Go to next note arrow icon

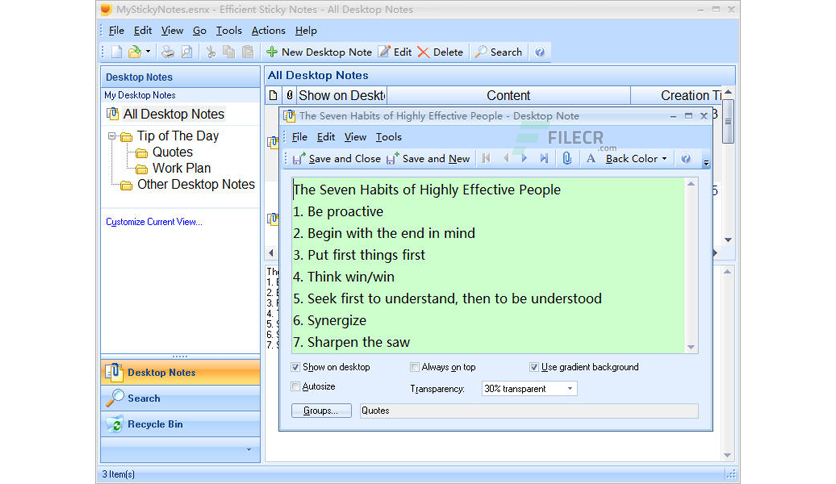coord(524,158)
